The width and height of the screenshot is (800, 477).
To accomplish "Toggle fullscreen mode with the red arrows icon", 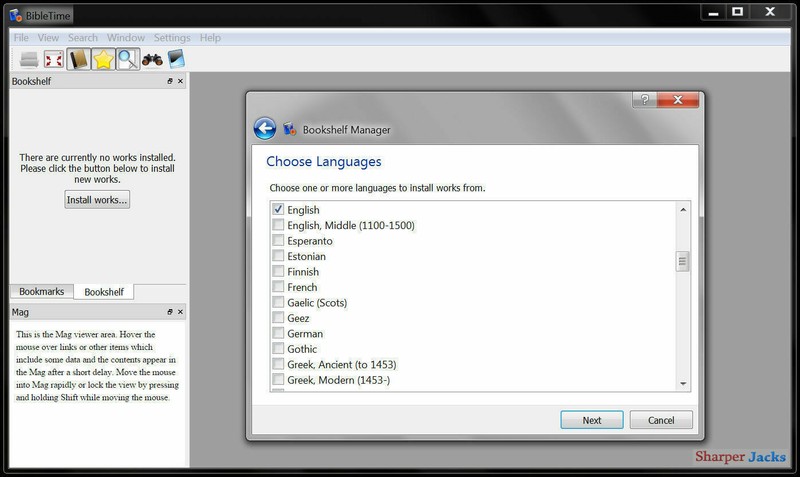I will 54,60.
